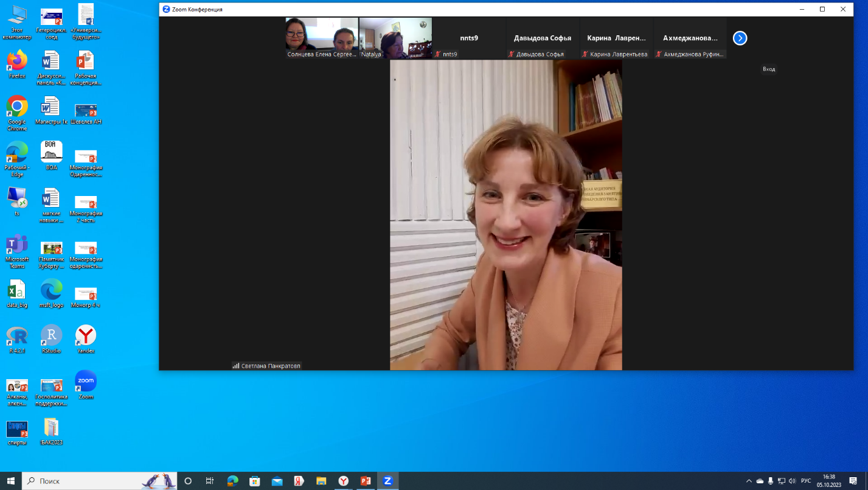Click the Вход label in Zoom
This screenshot has height=490, width=868.
769,69
